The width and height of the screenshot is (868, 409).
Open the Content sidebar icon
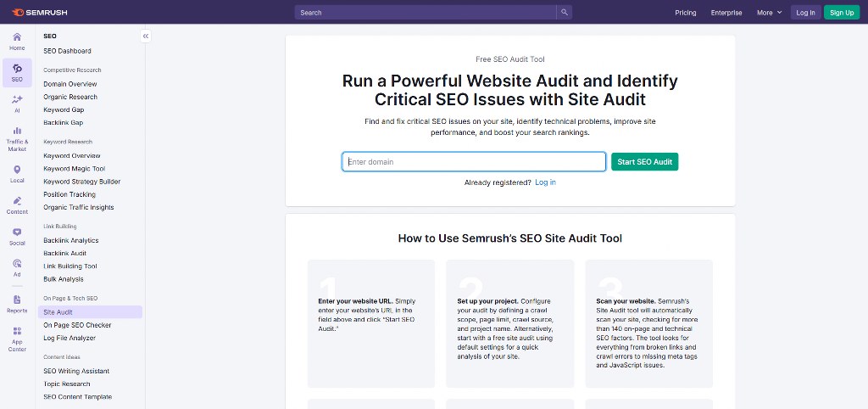(x=17, y=205)
